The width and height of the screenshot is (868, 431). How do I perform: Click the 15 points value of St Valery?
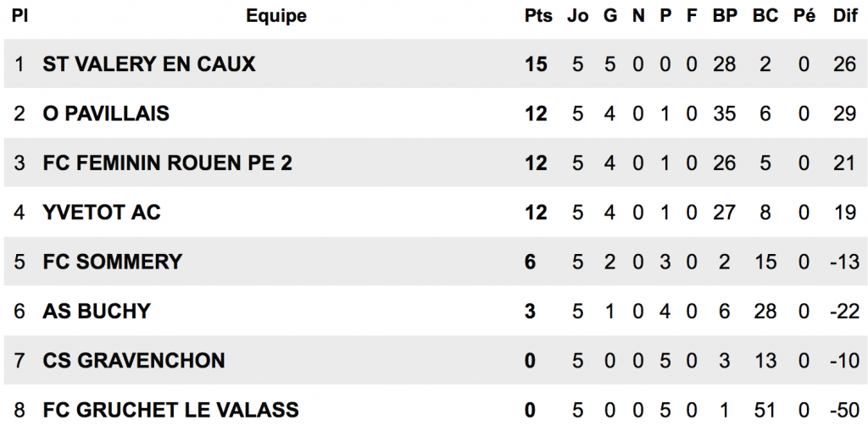click(536, 64)
